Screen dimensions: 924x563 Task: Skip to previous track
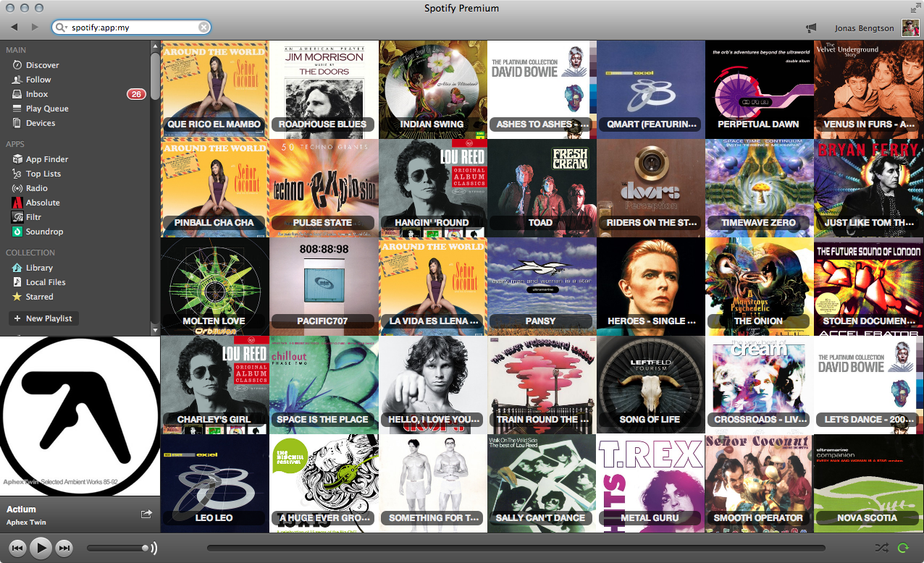18,549
